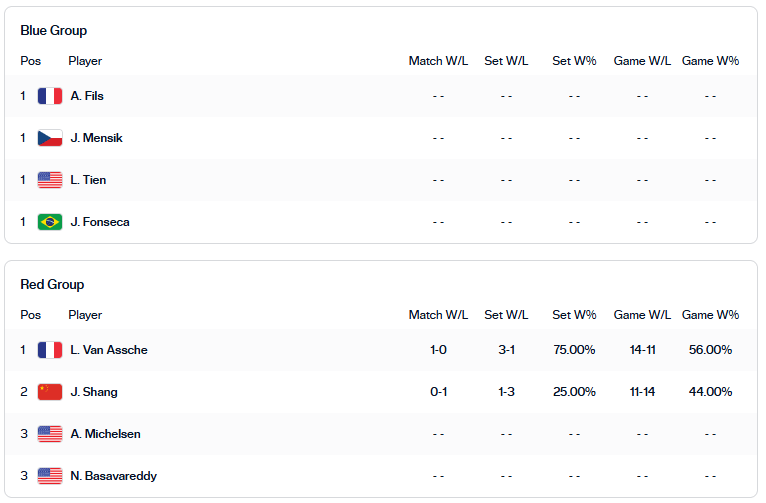The width and height of the screenshot is (766, 503).
Task: Open J. Shang player profile
Action: tap(94, 392)
